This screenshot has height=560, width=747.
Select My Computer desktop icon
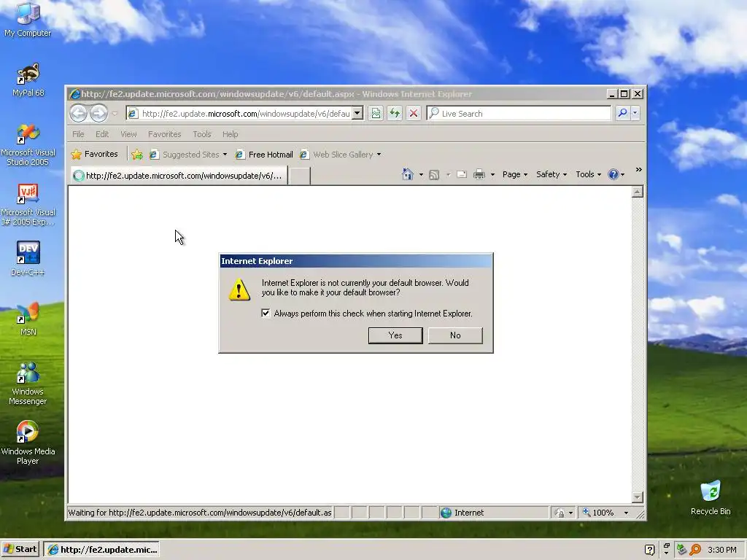pyautogui.click(x=28, y=19)
